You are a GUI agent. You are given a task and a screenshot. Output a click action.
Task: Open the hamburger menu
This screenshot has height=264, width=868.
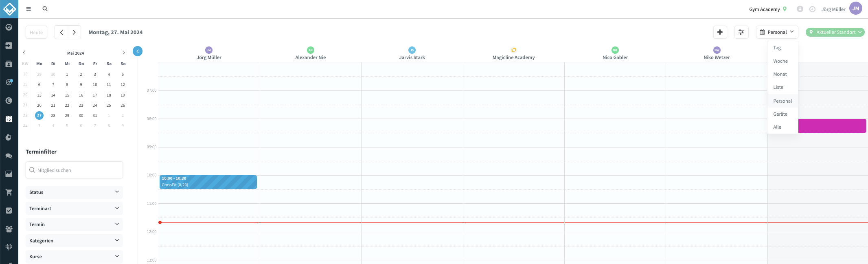click(28, 9)
